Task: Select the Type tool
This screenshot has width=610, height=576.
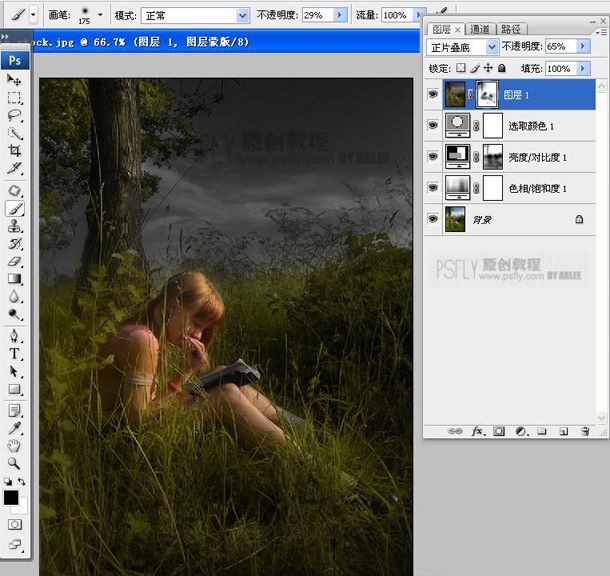Action: (x=14, y=354)
